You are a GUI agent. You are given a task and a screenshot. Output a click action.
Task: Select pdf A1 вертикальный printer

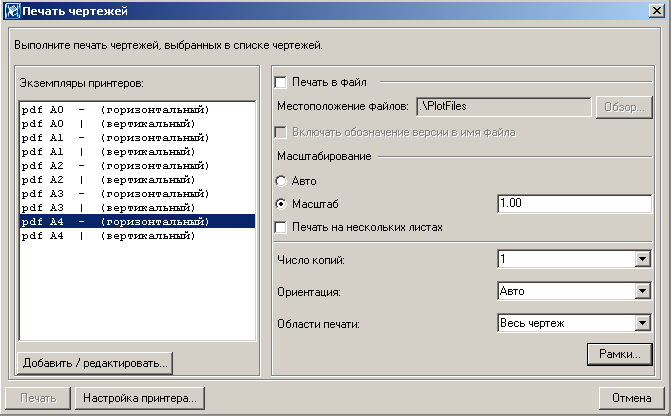pos(138,152)
